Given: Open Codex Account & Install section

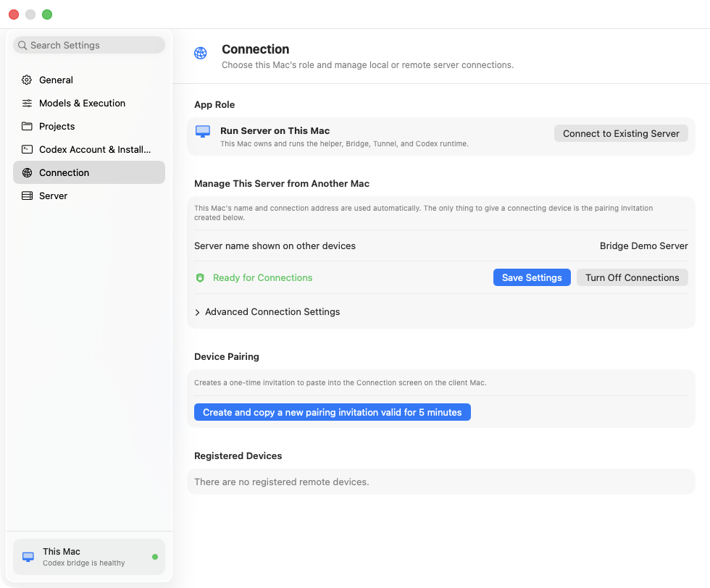Looking at the screenshot, I should [88, 149].
